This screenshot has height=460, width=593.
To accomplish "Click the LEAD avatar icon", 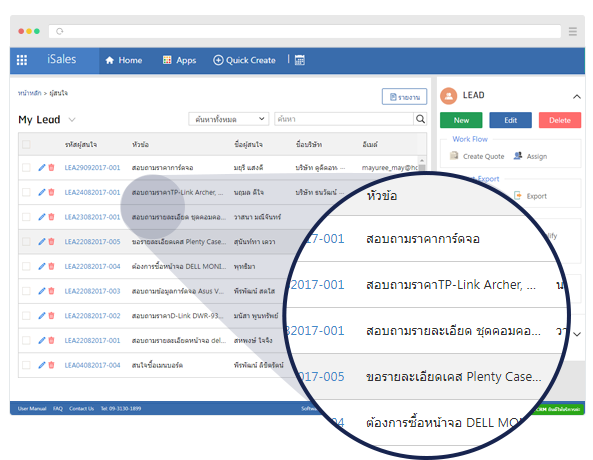I will (x=449, y=95).
